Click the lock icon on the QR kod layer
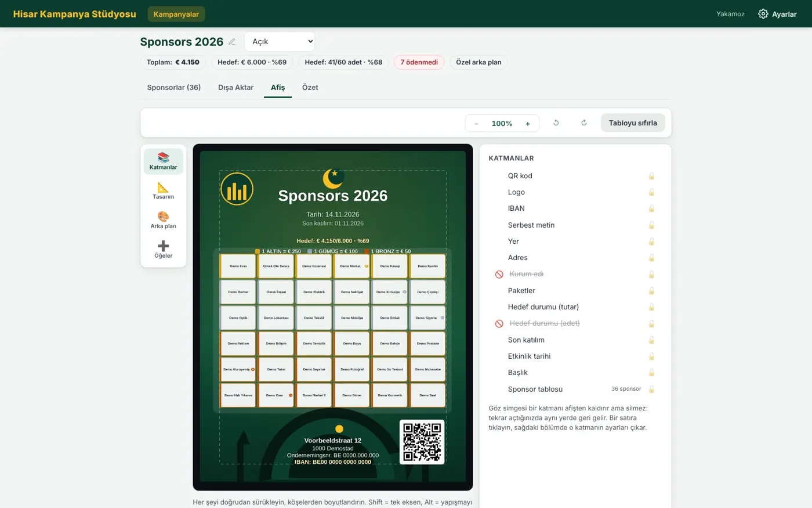 tap(651, 176)
